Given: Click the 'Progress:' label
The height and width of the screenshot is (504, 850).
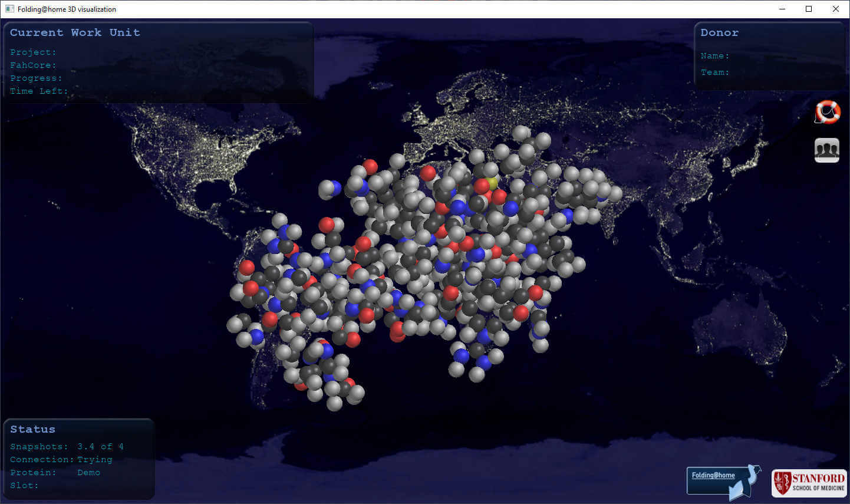Looking at the screenshot, I should point(36,78).
